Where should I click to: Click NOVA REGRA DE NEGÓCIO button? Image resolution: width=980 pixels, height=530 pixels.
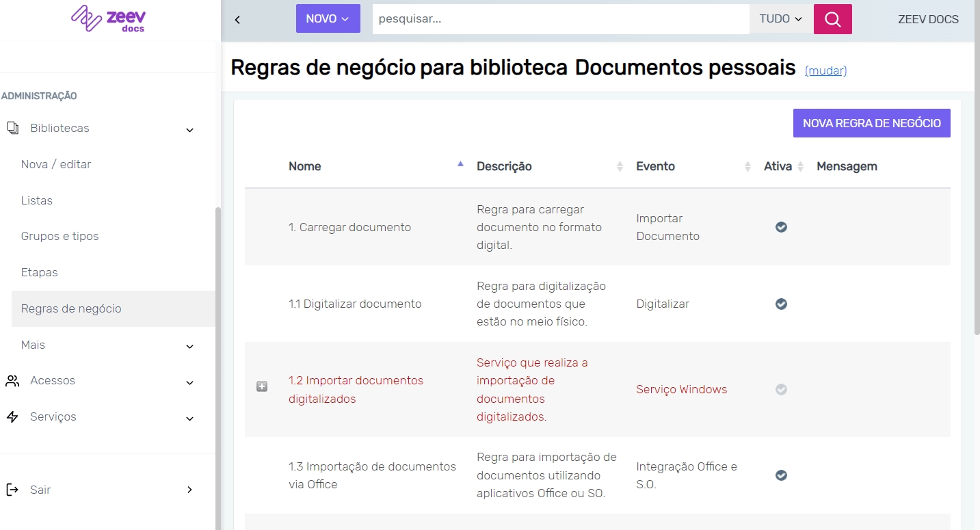tap(871, 124)
